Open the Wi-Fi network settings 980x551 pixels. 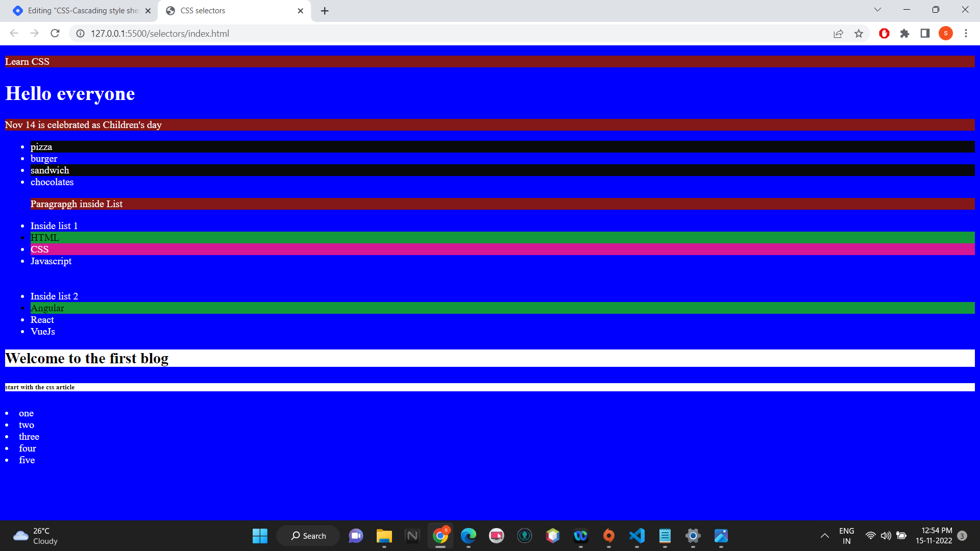(x=871, y=536)
